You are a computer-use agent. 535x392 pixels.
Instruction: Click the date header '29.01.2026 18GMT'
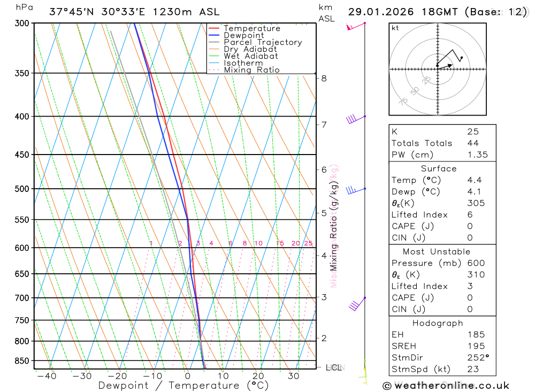pos(403,12)
